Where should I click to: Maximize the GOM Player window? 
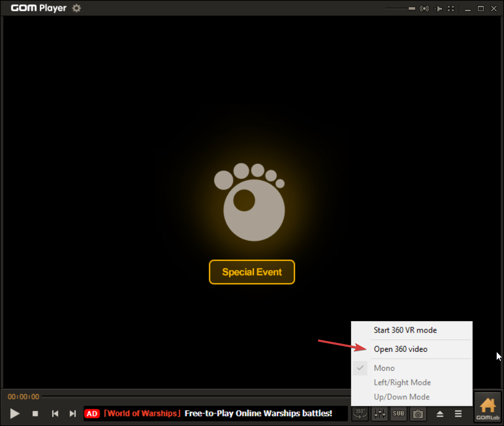(x=480, y=9)
